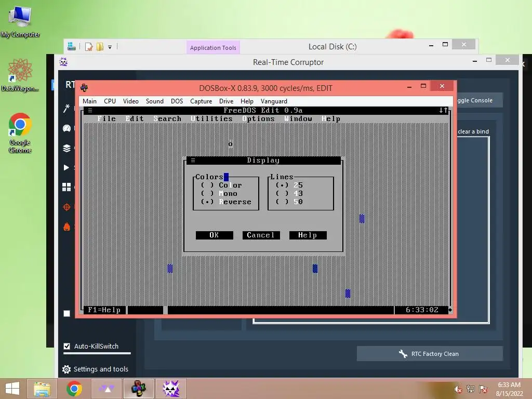
Task: Open FreeDOS Edit Search menu
Action: (167, 119)
